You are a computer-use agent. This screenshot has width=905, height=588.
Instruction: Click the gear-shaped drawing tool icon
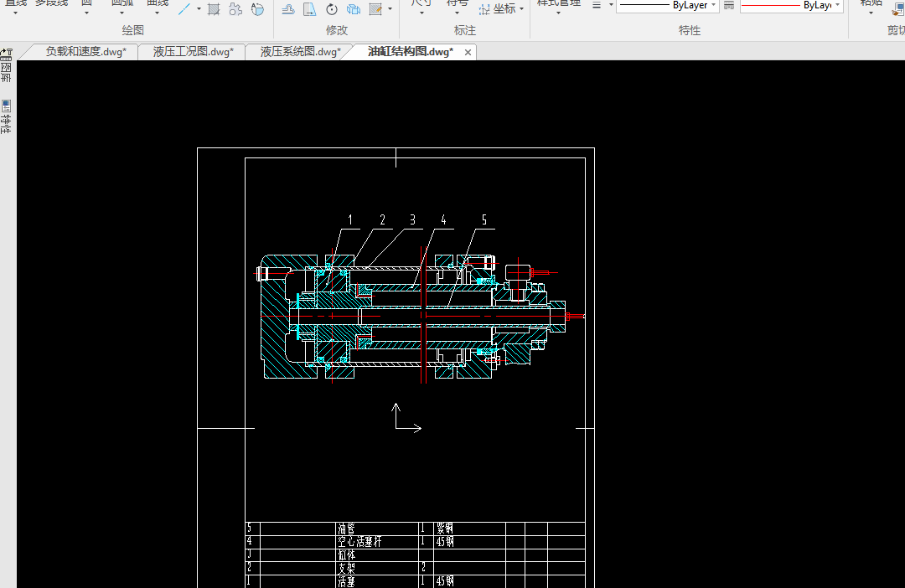[235, 9]
